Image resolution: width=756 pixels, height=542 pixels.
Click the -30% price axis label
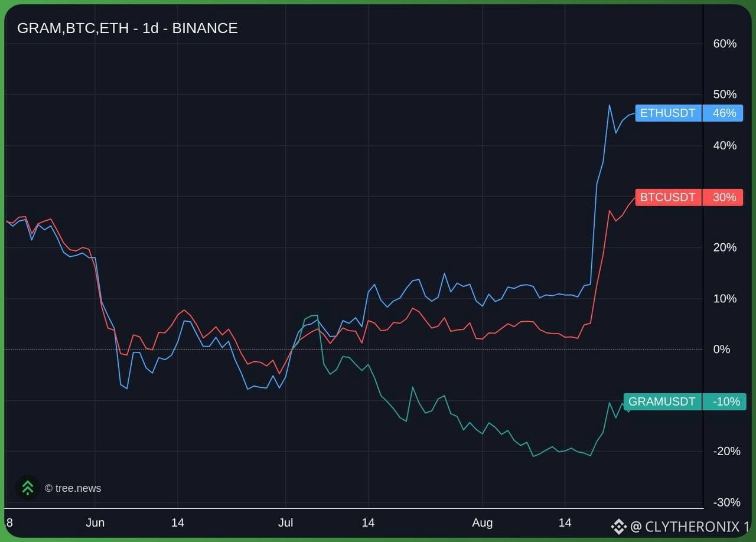pyautogui.click(x=726, y=502)
